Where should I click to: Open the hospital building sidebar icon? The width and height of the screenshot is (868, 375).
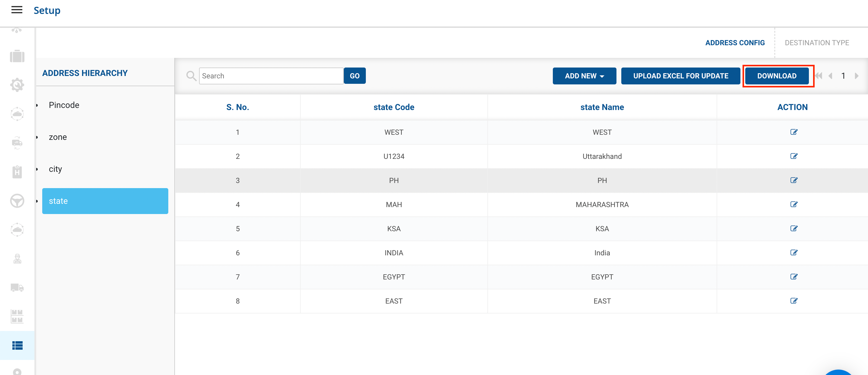17,172
